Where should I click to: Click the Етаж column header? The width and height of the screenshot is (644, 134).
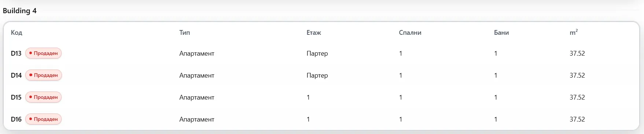click(x=314, y=33)
